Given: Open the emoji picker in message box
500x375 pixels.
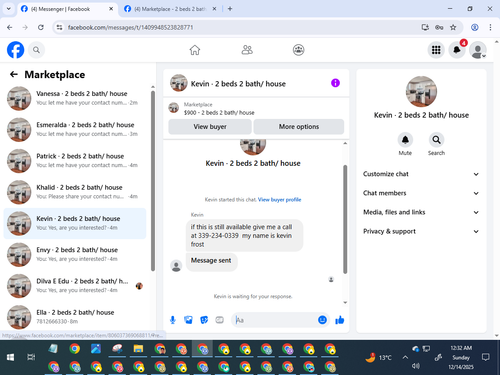Looking at the screenshot, I should pos(322,320).
